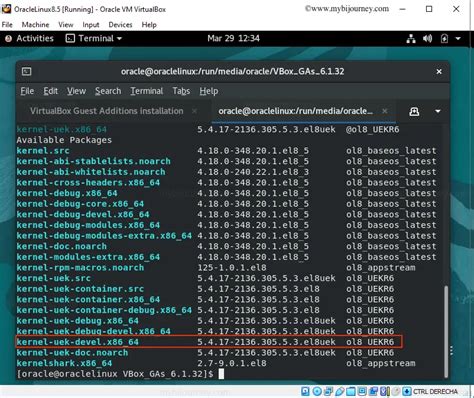Screen dimensions: 474x398
Task: Open the terminal Tabs menu
Action: tap(181, 91)
